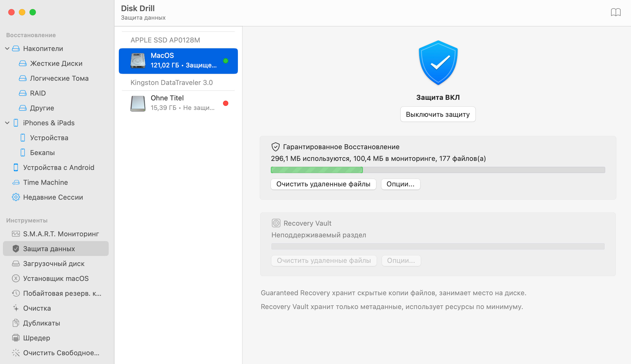Select Ohne Titel Kingston drive
631x364 pixels.
pos(178,103)
